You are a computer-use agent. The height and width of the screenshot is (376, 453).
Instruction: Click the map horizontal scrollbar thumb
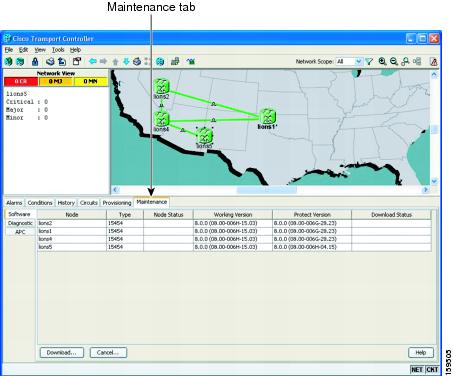(267, 190)
